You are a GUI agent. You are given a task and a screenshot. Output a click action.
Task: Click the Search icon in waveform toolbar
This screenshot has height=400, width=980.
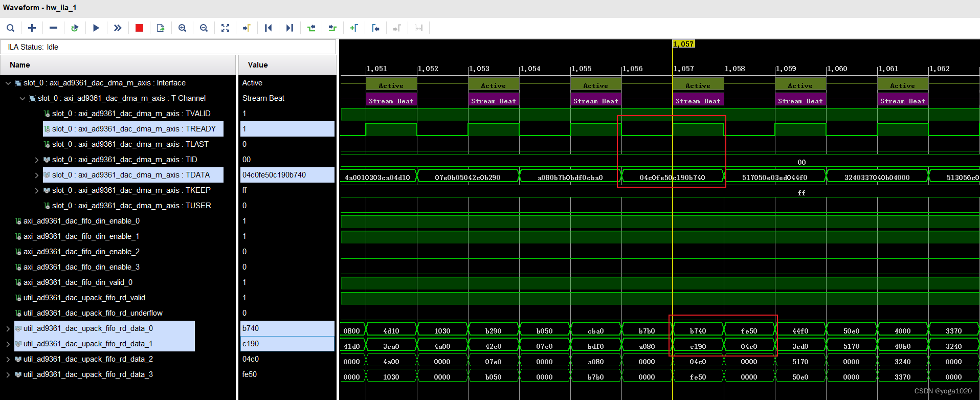click(x=10, y=28)
